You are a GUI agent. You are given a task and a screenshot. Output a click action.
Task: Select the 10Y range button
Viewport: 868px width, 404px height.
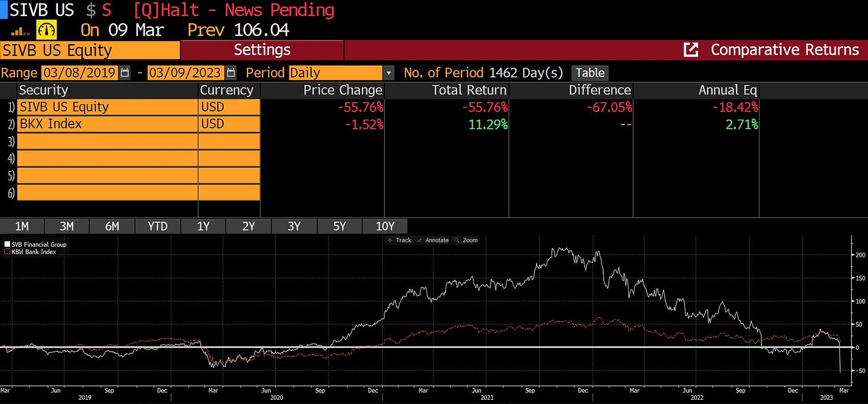coord(385,226)
